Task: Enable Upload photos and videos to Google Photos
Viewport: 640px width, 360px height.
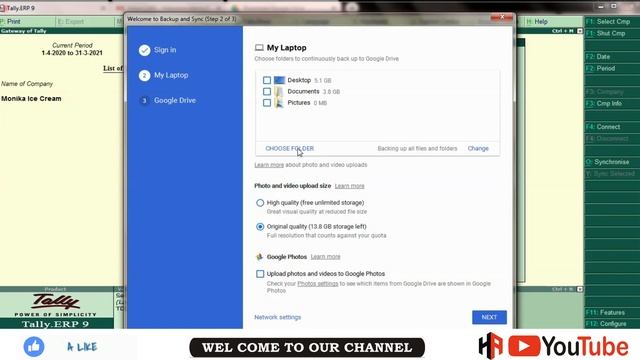Action: click(260, 274)
